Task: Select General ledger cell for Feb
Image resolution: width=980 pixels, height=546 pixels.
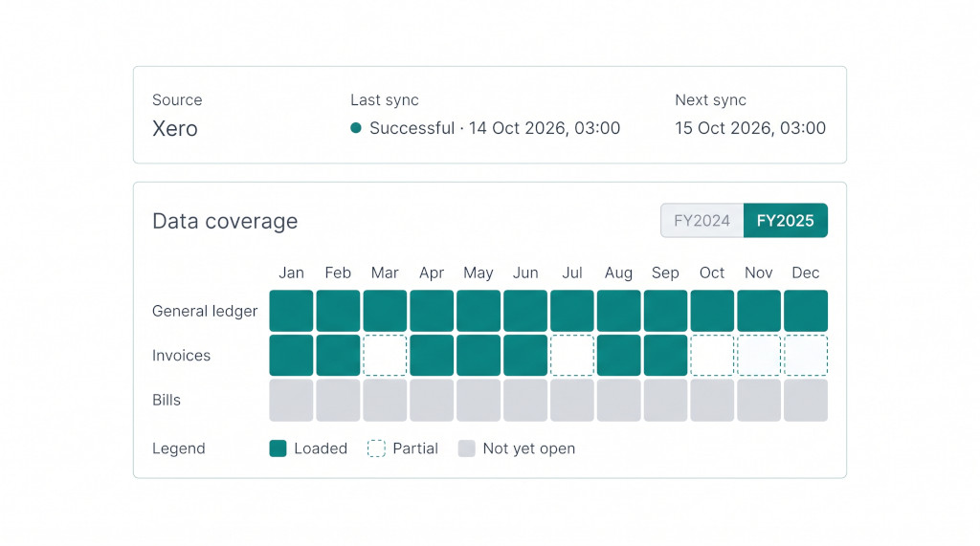Action: [x=338, y=311]
